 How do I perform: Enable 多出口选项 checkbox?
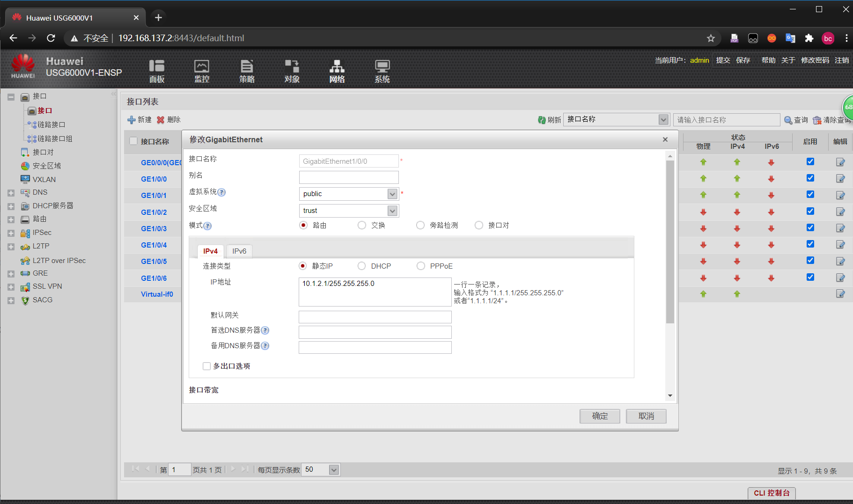tap(206, 366)
